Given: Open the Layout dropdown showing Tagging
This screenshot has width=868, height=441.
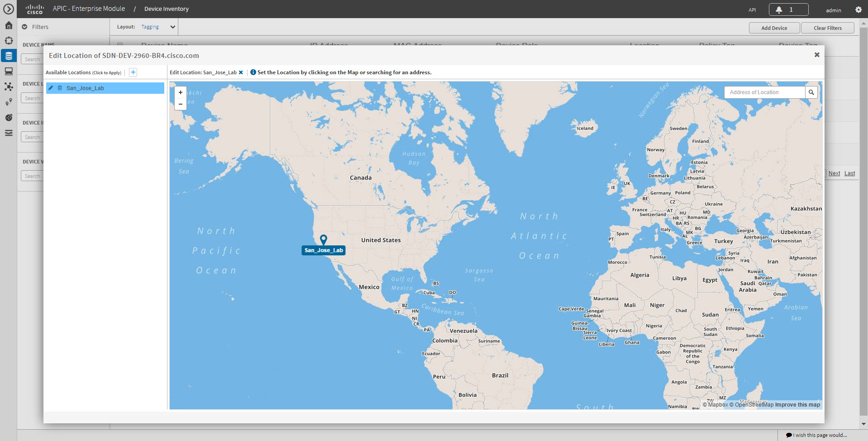Looking at the screenshot, I should 157,27.
